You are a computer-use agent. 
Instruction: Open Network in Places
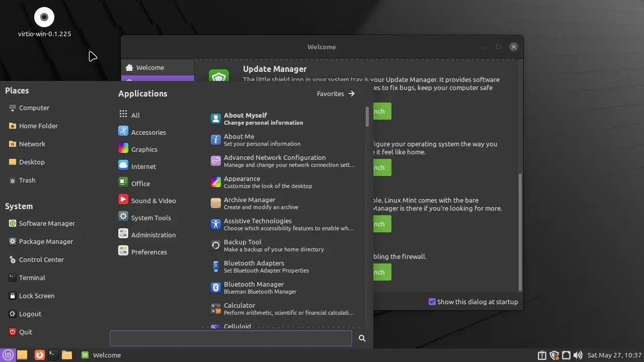click(27, 144)
